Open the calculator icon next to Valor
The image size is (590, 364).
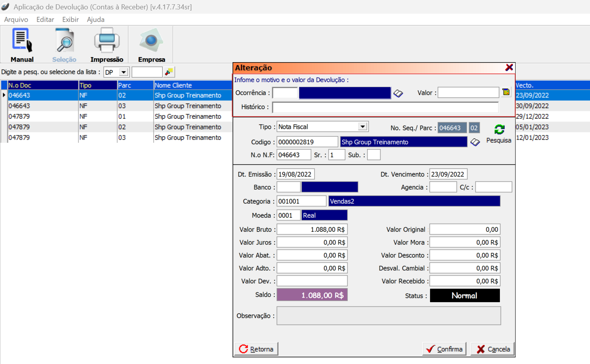tap(506, 92)
